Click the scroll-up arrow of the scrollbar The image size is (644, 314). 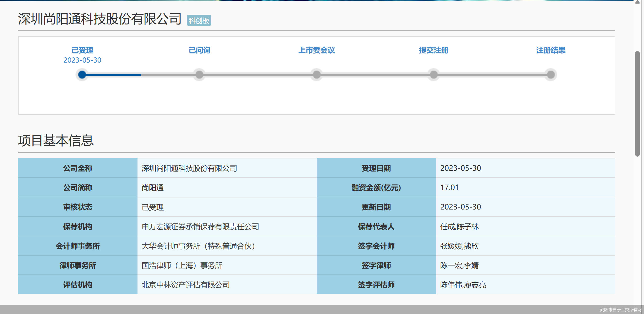pyautogui.click(x=637, y=2)
